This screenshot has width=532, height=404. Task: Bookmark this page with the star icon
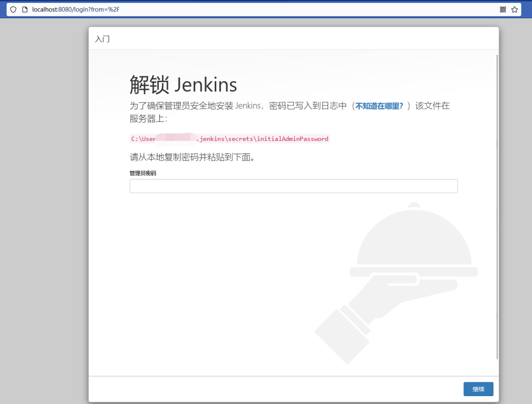click(514, 9)
